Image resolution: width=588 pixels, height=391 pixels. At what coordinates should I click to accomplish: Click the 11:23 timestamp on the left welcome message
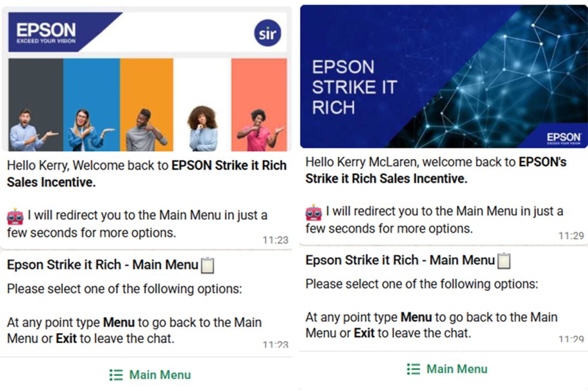[276, 240]
